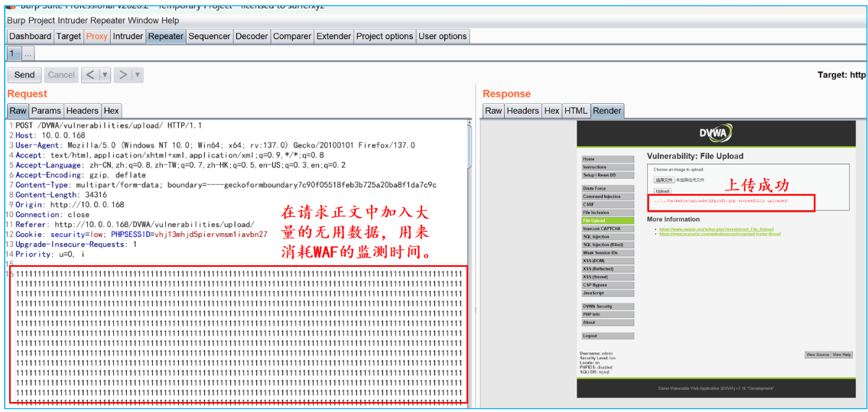Open CSP Bypass in DVWA sidebar

[x=608, y=285]
